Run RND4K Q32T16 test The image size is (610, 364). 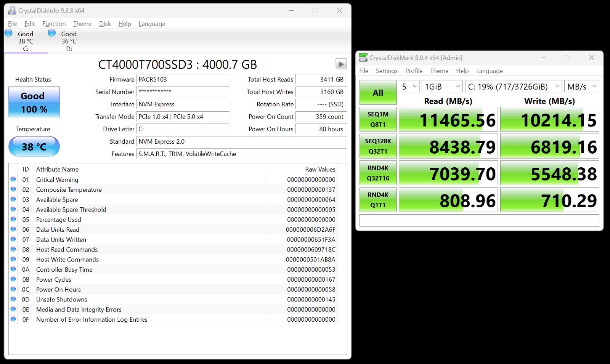point(378,173)
